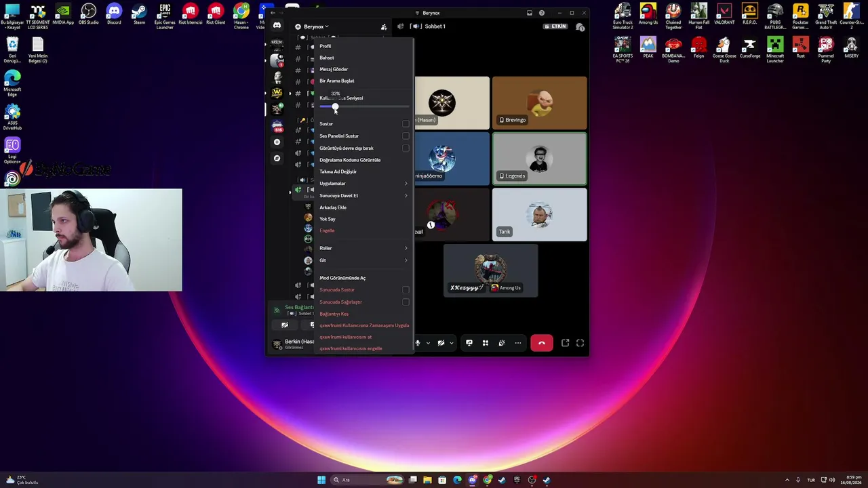Click the server icon with 516 badge
Viewport: 868px width, 488px height.
[277, 125]
